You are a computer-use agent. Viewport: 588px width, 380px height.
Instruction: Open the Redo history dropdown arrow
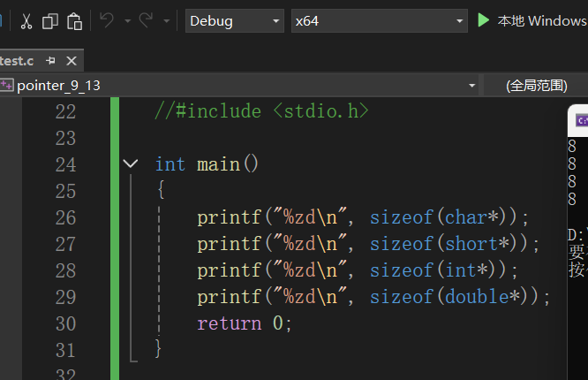point(167,21)
